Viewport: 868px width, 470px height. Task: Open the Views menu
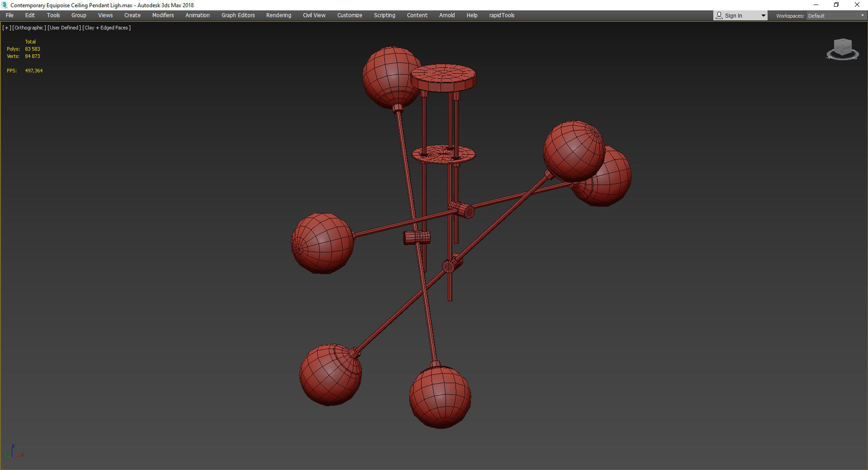pyautogui.click(x=105, y=15)
